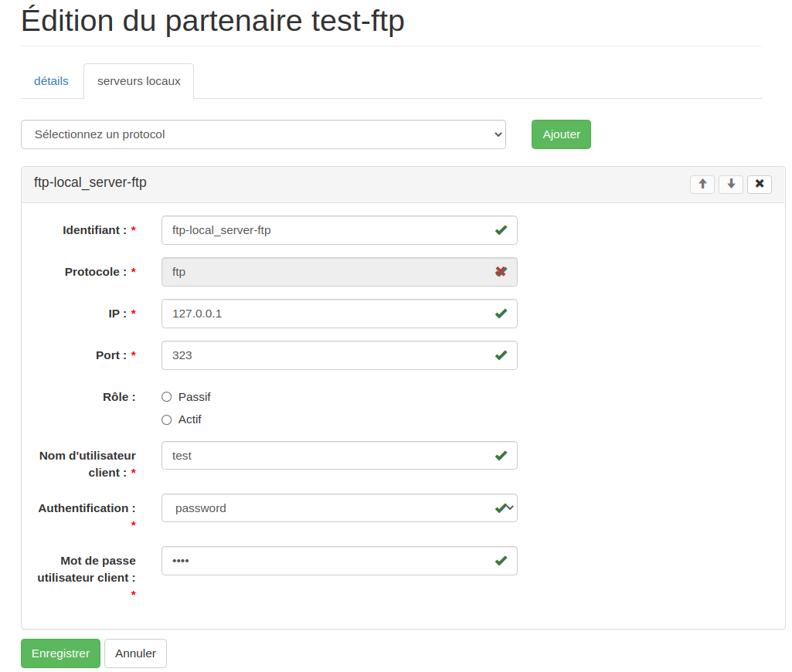The image size is (792, 672).
Task: Click green checkmark in Identifiant field
Action: (x=501, y=230)
